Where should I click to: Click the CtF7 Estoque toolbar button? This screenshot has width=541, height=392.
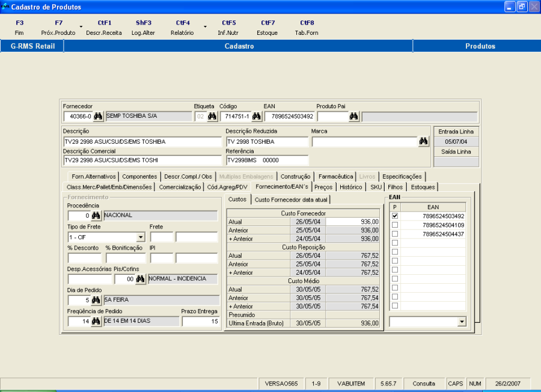[x=267, y=28]
